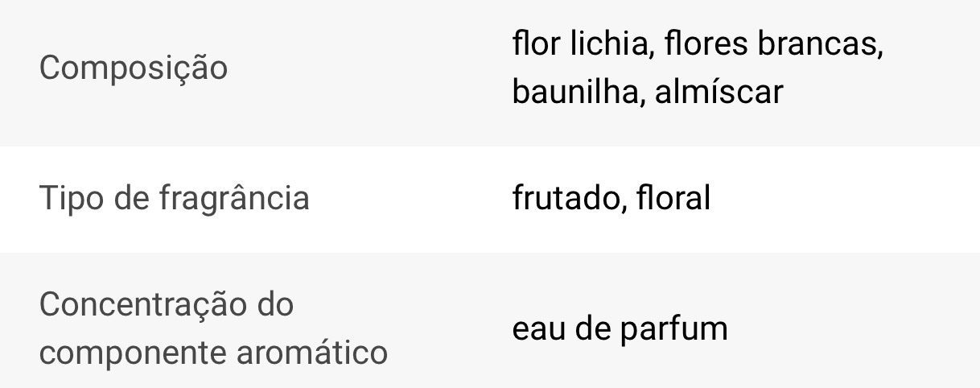This screenshot has width=980, height=388.
Task: Select the "Tipo de fragrância" label
Action: click(x=174, y=198)
